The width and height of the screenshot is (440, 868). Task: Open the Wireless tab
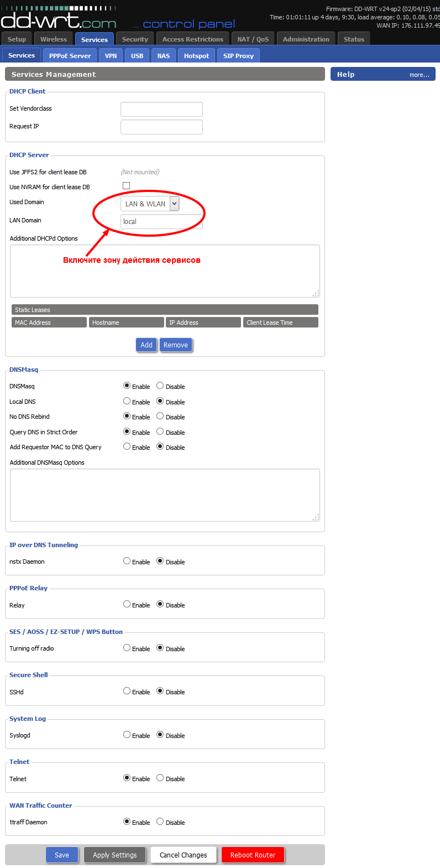point(53,39)
